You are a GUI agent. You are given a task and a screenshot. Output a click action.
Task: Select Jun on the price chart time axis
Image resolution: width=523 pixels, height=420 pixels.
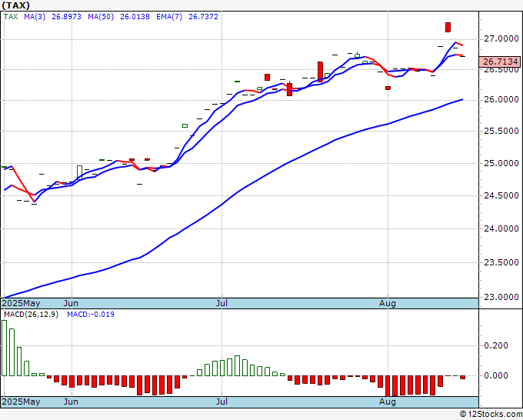71,303
